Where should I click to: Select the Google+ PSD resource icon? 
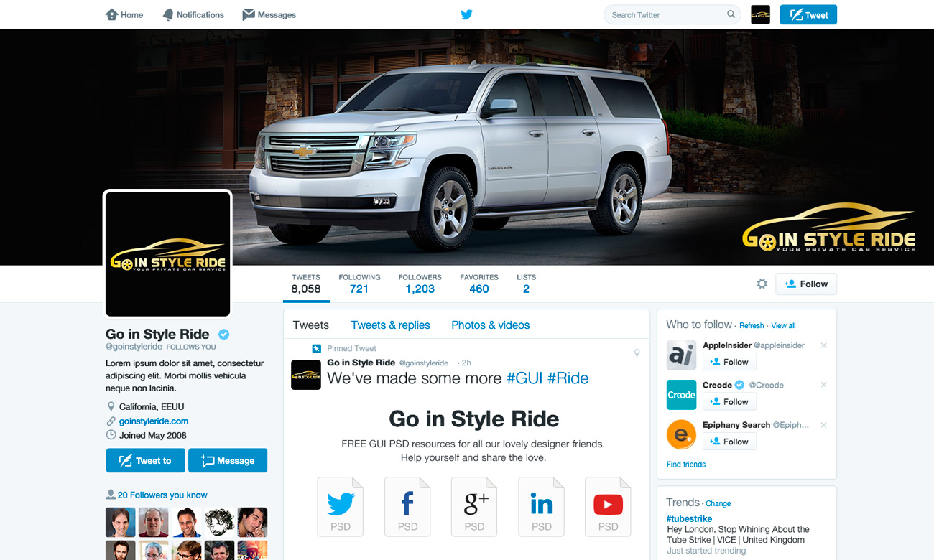[474, 506]
